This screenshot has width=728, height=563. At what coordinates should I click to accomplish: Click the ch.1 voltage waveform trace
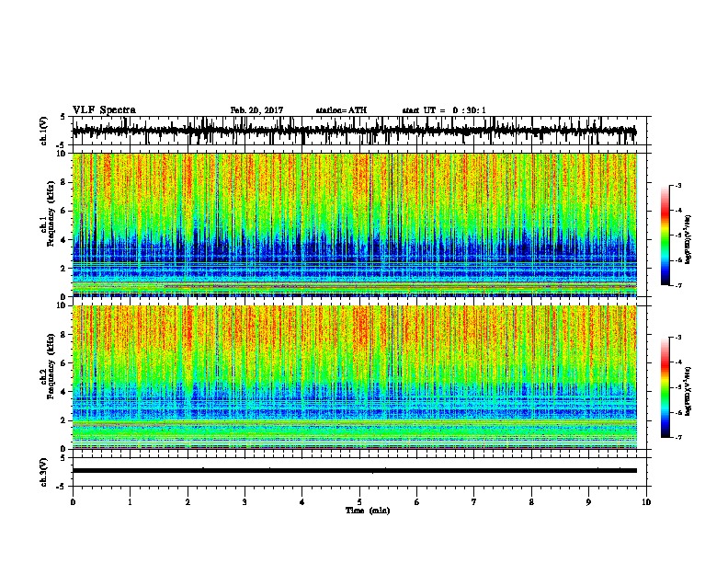point(354,131)
